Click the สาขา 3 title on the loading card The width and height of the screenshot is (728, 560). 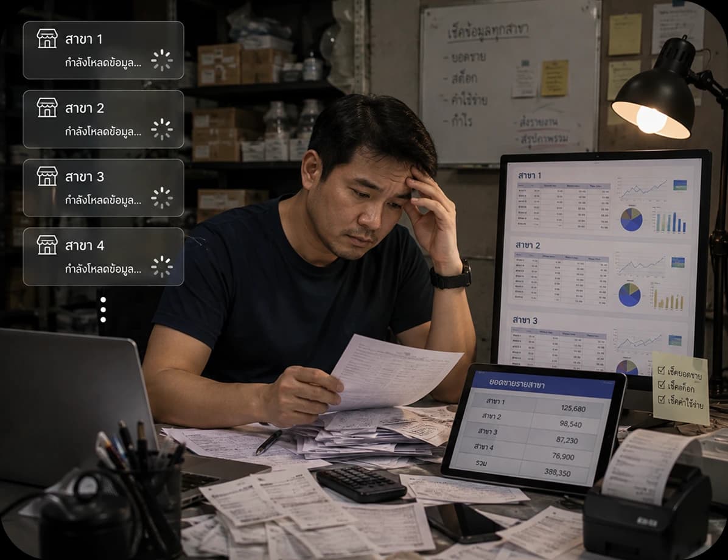click(85, 177)
